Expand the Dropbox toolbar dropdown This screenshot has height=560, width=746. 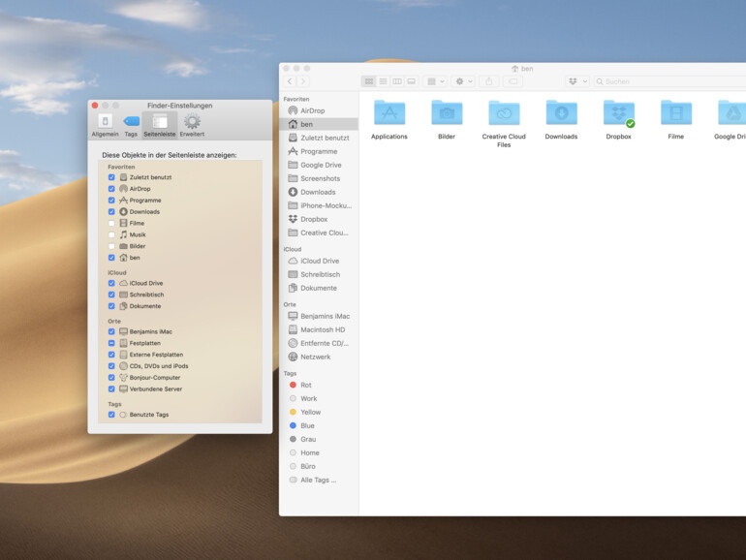pyautogui.click(x=576, y=81)
